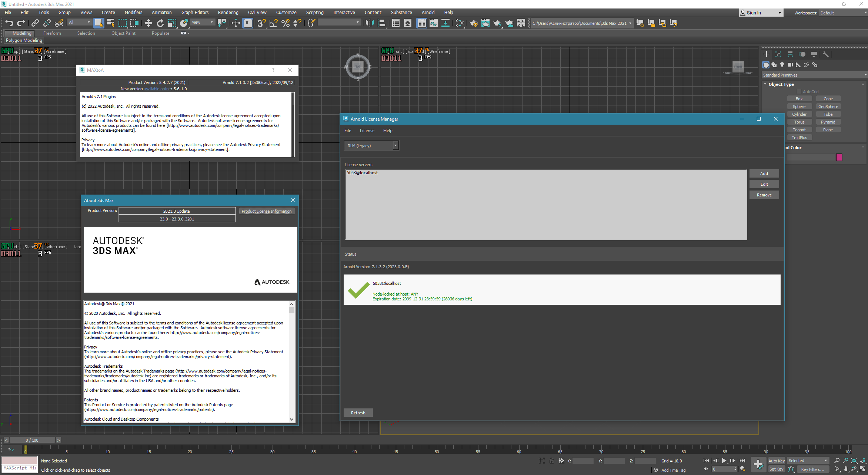Open the Scene Explorer toggle icon
868x475 pixels.
click(x=395, y=23)
